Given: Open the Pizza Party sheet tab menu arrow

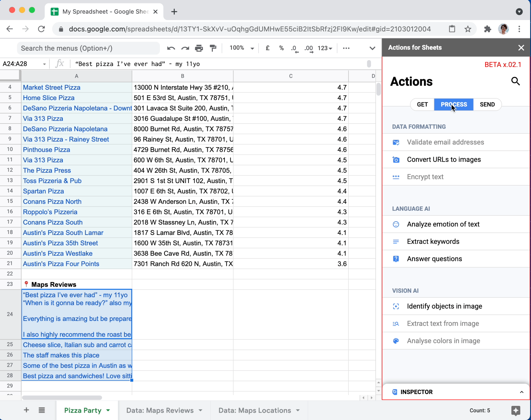Looking at the screenshot, I should (108, 410).
